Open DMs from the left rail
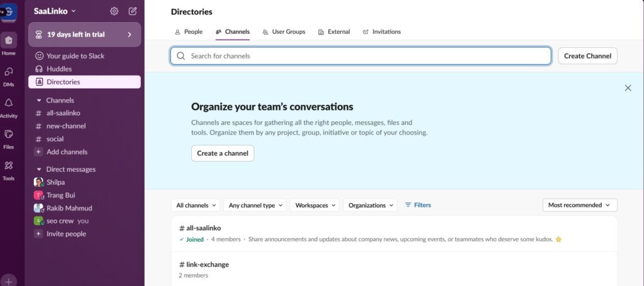This screenshot has height=286, width=644. tap(9, 72)
